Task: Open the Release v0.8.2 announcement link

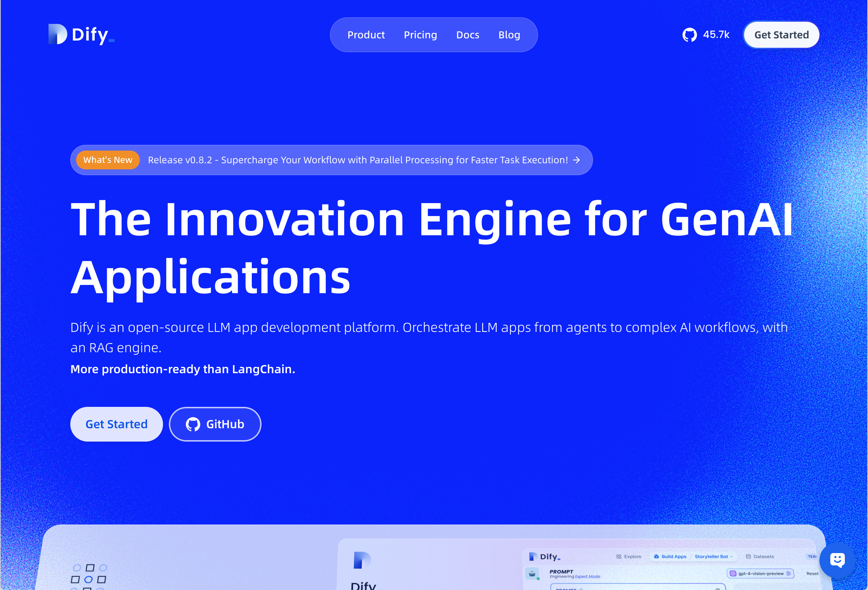Action: point(358,160)
